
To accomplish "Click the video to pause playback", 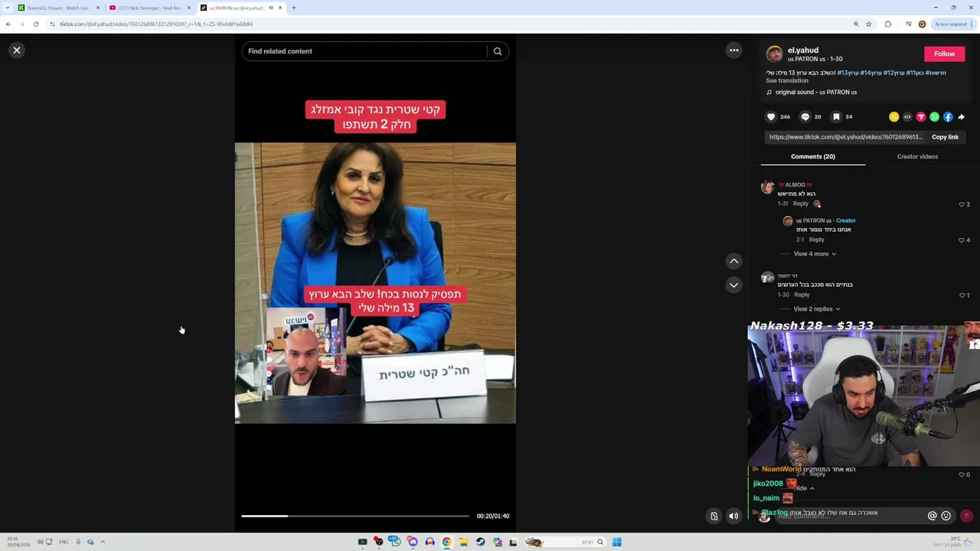I will tap(375, 282).
